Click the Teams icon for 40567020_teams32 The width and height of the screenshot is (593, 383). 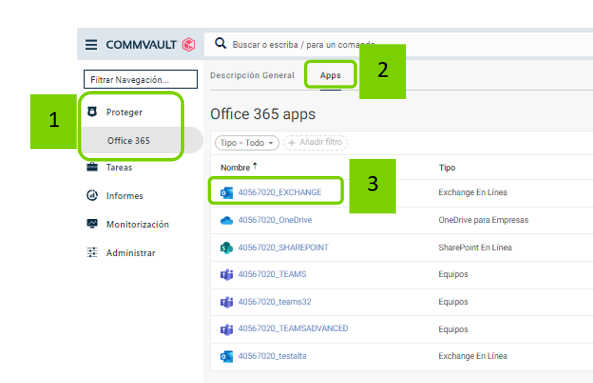click(227, 302)
